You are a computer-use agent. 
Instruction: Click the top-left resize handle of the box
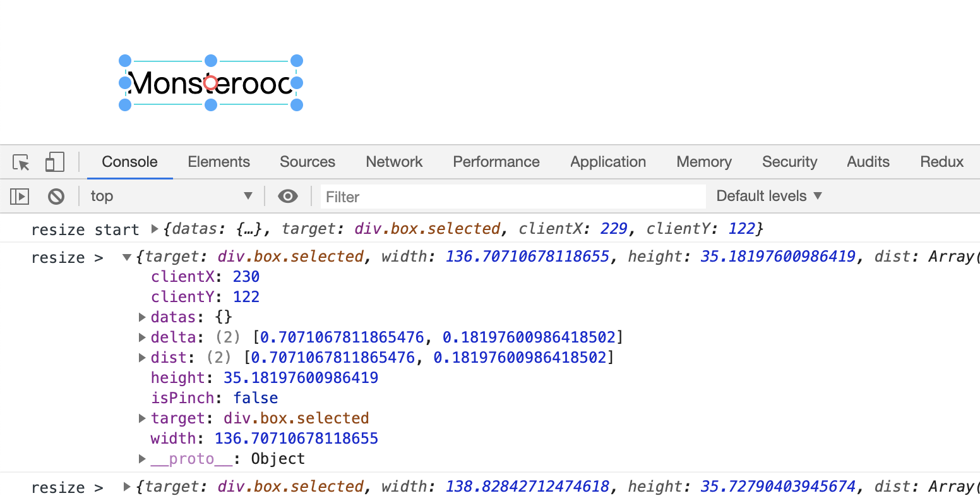[x=125, y=61]
